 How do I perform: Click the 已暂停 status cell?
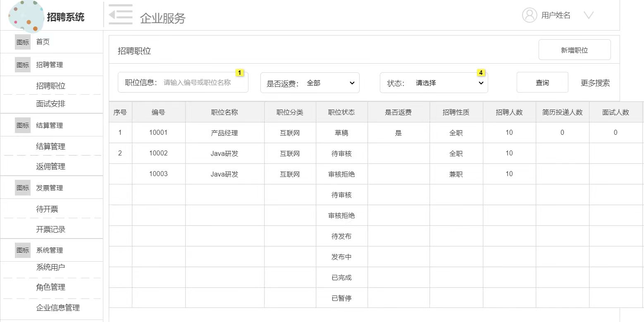(341, 298)
